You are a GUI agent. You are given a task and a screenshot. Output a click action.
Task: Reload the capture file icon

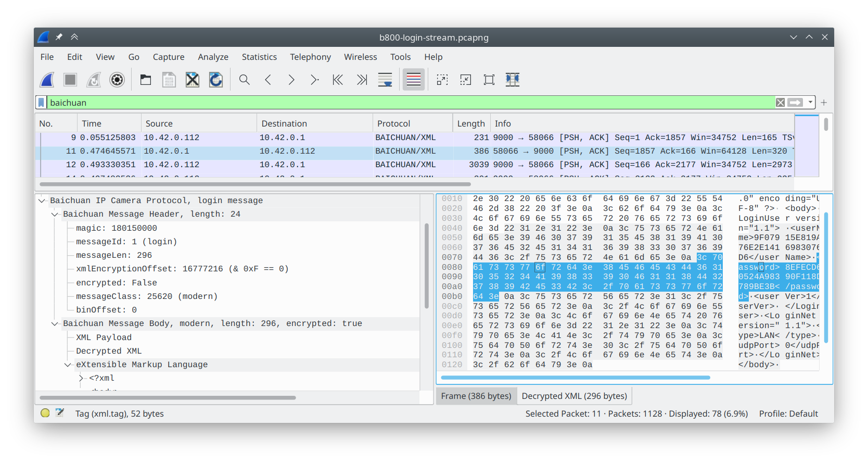216,80
